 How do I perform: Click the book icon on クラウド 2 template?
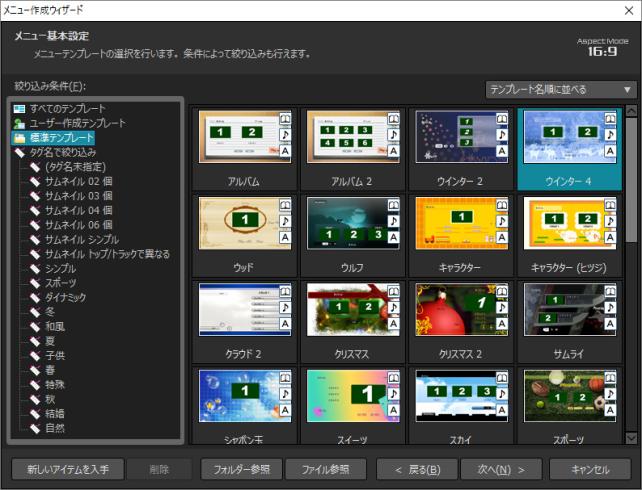pos(285,291)
